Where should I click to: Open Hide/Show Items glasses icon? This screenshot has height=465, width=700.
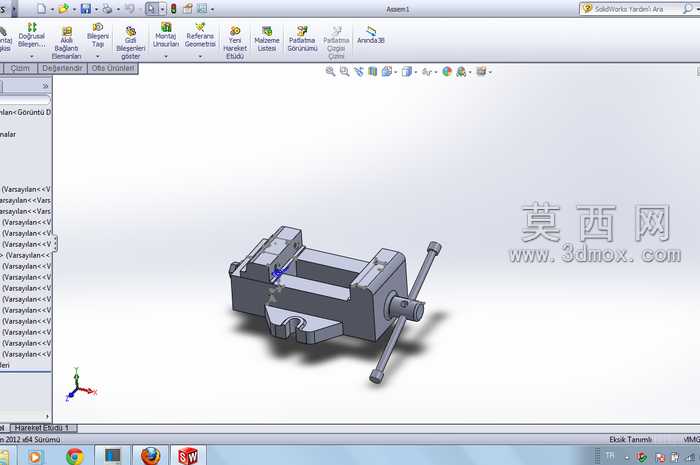426,71
